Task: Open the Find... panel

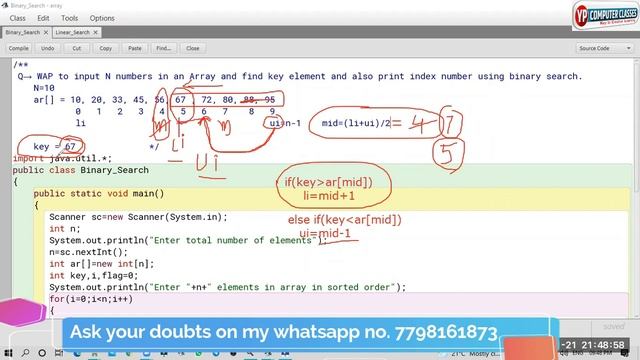Action: [x=164, y=48]
